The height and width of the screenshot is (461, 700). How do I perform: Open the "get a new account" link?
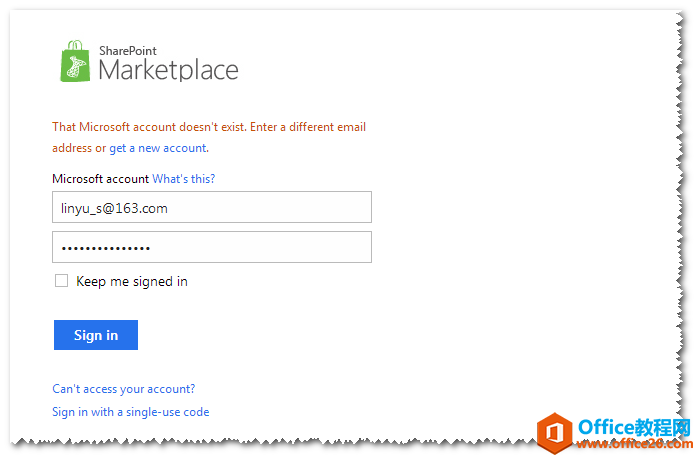(x=158, y=148)
